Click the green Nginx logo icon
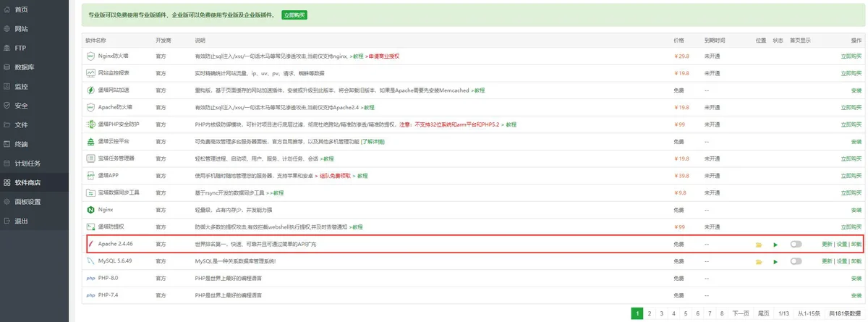Image resolution: width=868 pixels, height=322 pixels. click(91, 210)
